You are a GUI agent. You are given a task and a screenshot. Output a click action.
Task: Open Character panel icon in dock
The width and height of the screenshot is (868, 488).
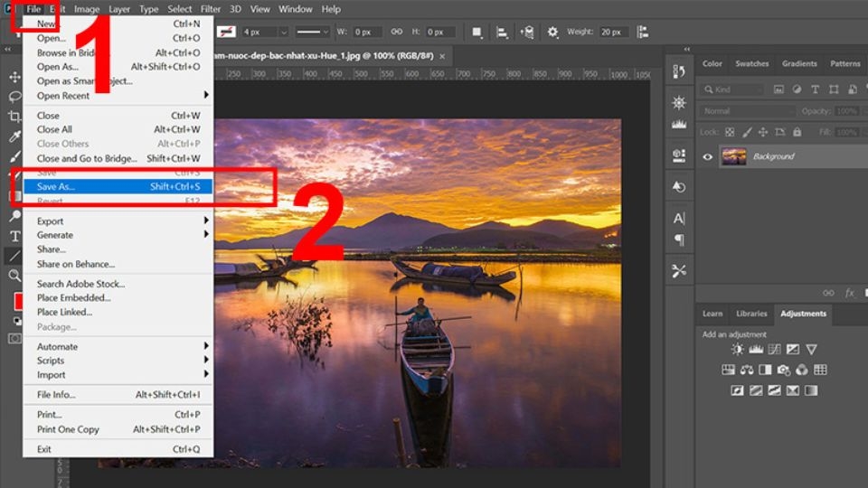click(679, 219)
